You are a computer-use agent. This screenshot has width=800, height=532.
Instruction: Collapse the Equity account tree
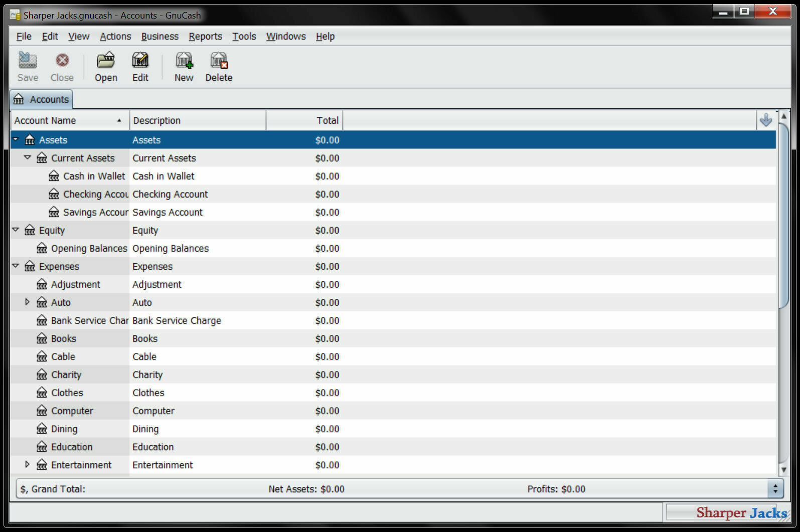point(16,230)
